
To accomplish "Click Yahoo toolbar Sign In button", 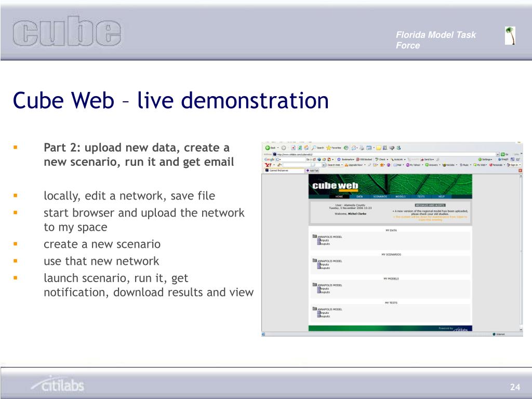I will point(513,165).
